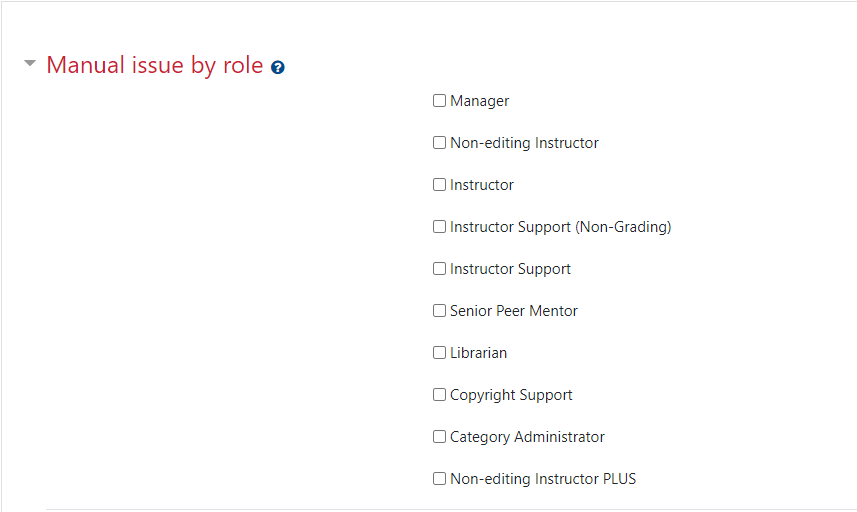The image size is (857, 512).
Task: Tick the Manager checkbox
Action: [x=439, y=101]
